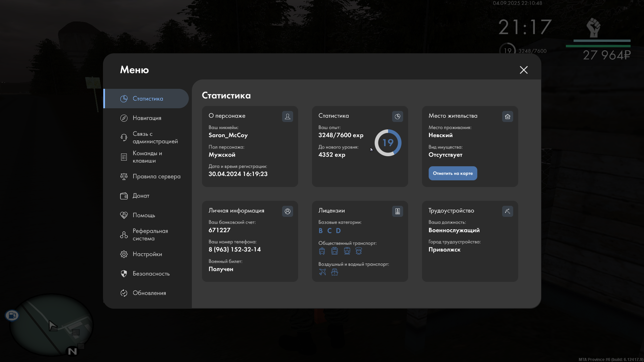Go to Донат section
Image resolution: width=644 pixels, height=362 pixels.
pyautogui.click(x=141, y=196)
